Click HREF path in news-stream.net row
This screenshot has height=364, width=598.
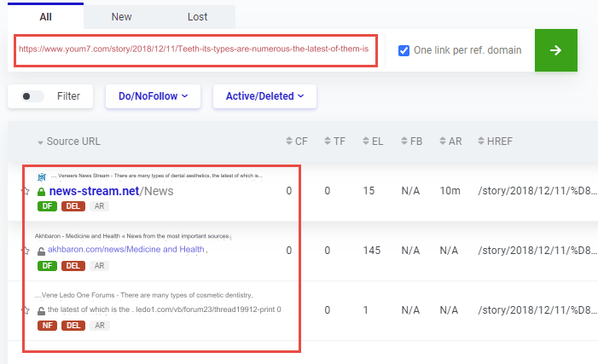click(537, 191)
